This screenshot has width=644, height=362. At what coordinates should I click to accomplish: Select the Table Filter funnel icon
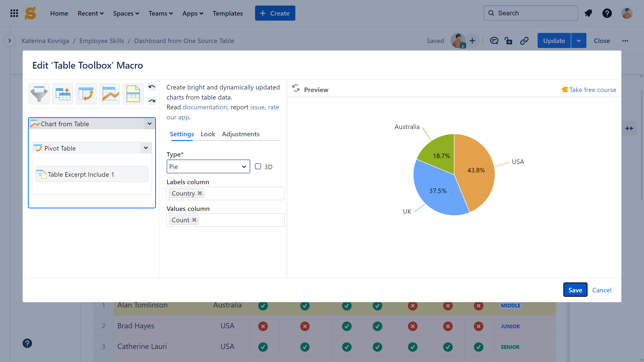(39, 94)
